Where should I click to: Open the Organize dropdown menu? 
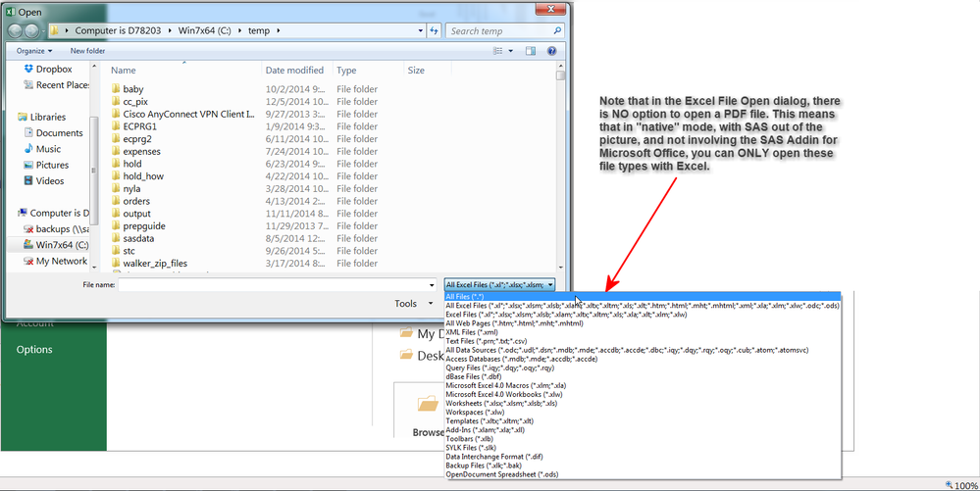point(34,51)
